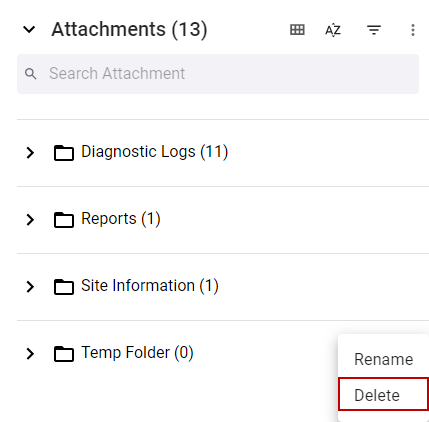Expand the Temp Folder chevron
Viewport: 429px width, 422px height.
[30, 354]
